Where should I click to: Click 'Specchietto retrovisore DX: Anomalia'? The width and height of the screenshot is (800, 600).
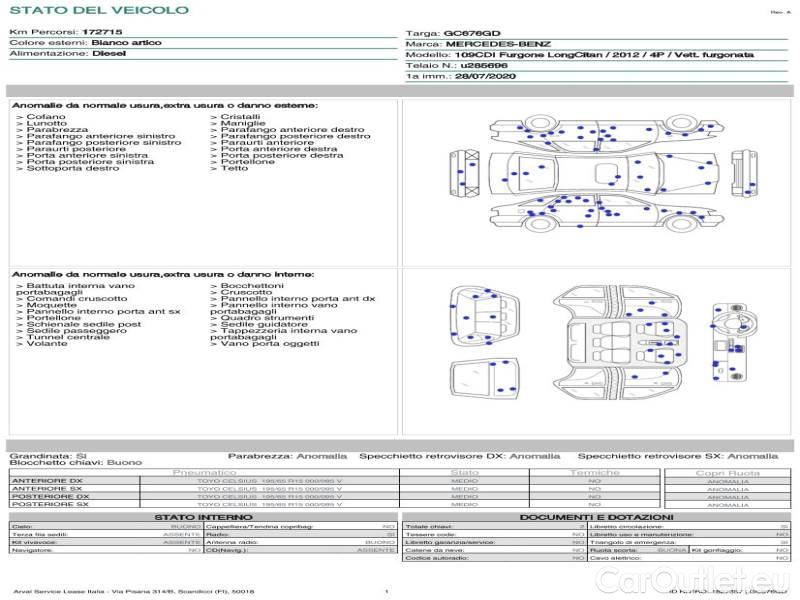(x=460, y=456)
